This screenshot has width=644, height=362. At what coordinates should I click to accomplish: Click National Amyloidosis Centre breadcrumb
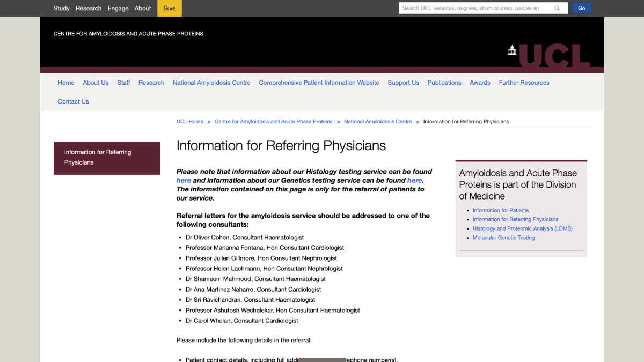tap(378, 122)
